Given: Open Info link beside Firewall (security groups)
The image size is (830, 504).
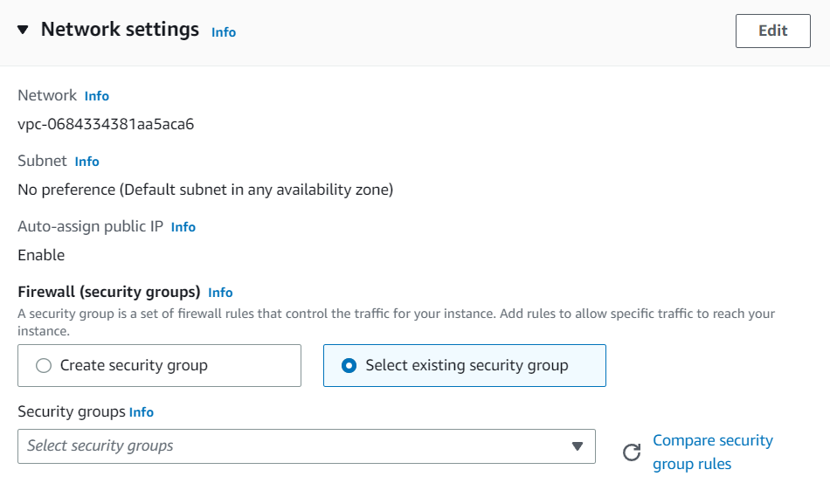Looking at the screenshot, I should click(x=220, y=293).
